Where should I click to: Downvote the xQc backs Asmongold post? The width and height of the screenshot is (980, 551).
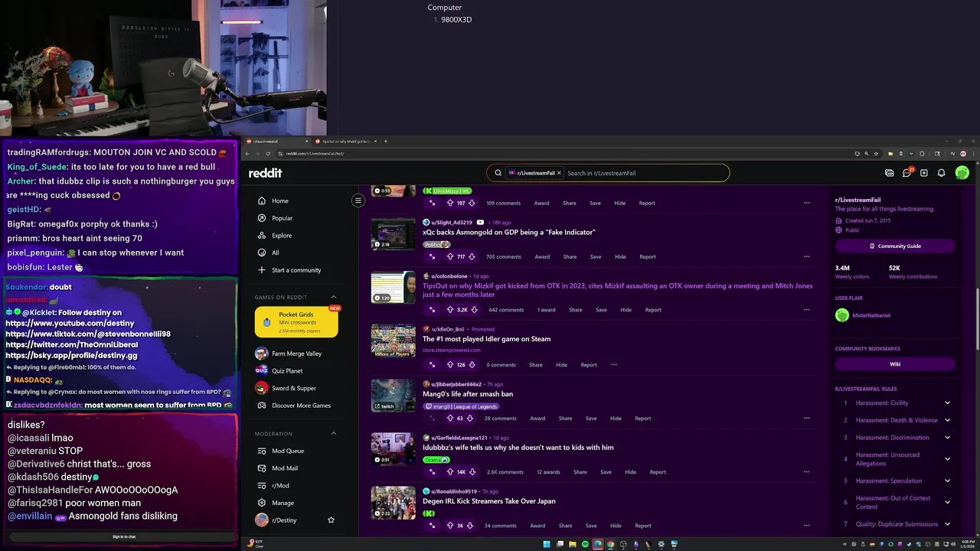pos(472,256)
